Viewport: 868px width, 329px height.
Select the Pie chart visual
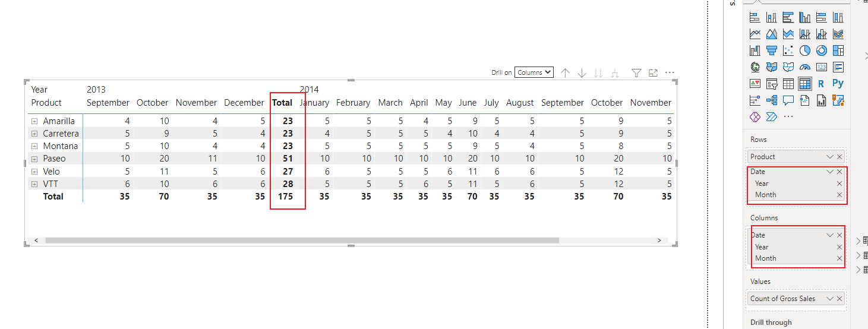pos(805,50)
